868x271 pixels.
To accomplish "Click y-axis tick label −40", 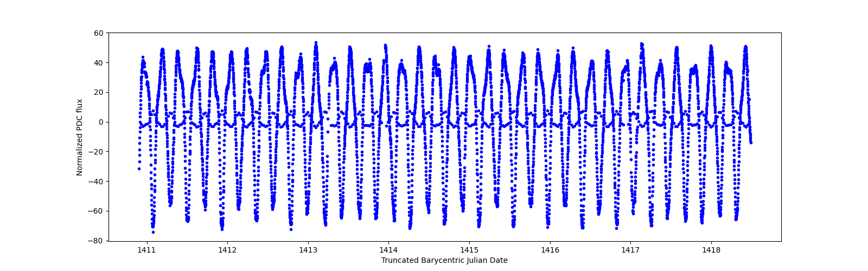I will tap(95, 182).
